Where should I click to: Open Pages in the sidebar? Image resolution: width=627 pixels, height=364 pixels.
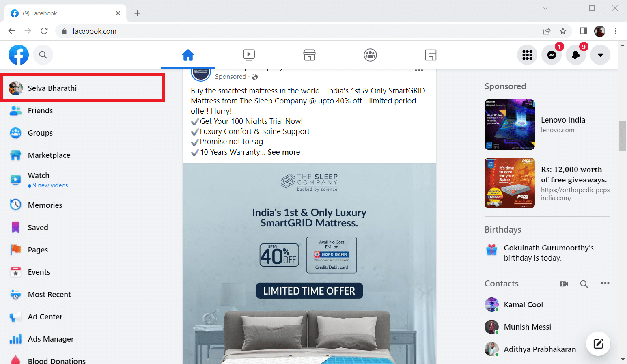38,250
